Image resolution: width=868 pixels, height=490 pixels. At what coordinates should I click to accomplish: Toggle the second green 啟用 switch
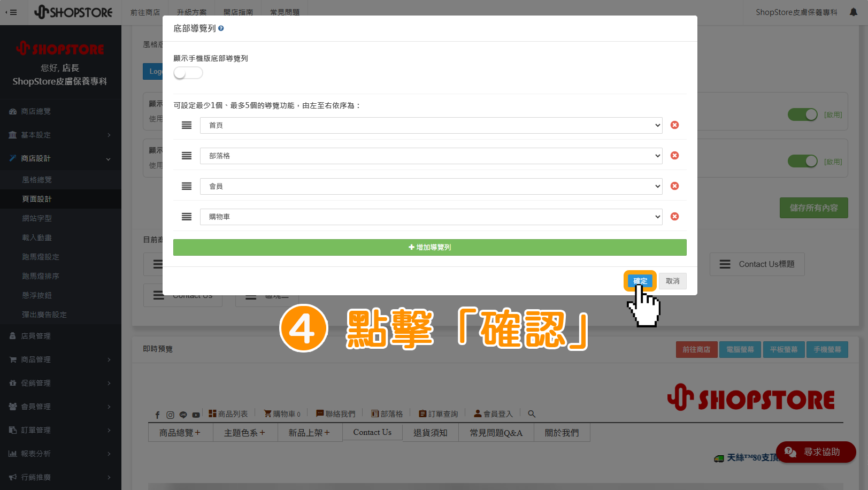point(803,161)
